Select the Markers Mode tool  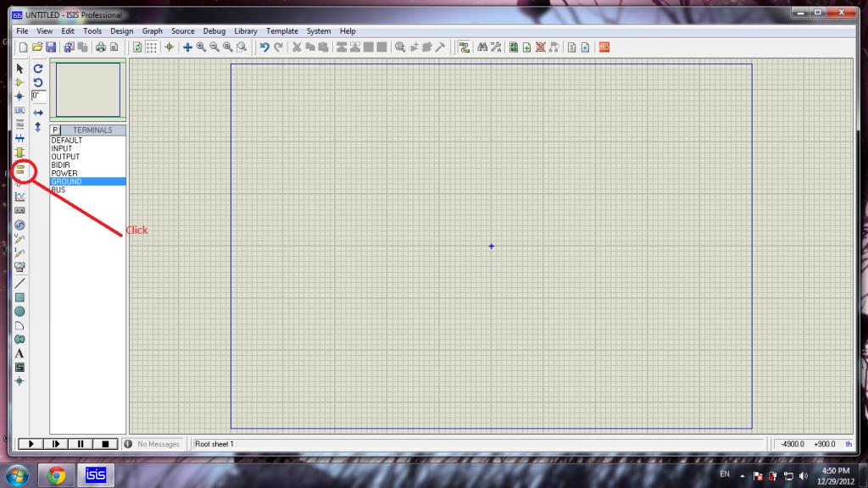point(19,381)
